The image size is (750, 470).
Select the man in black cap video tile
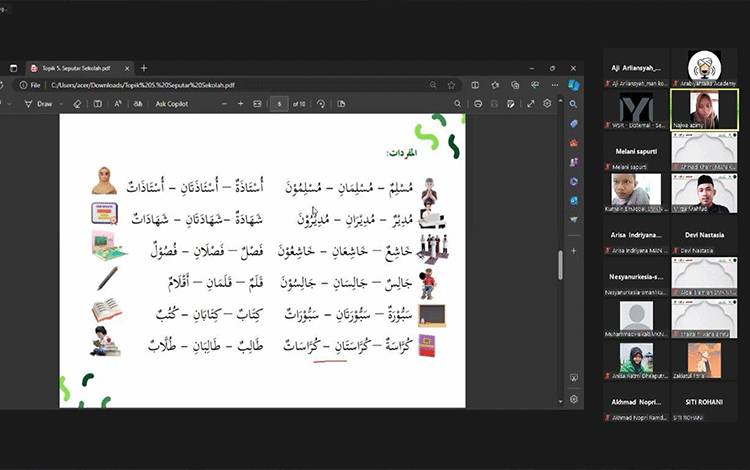pyautogui.click(x=704, y=193)
